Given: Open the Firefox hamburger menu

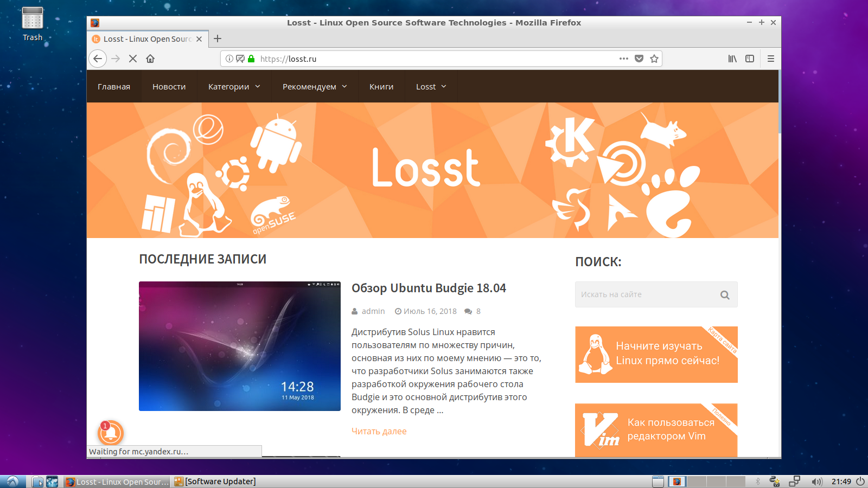Looking at the screenshot, I should pos(770,59).
